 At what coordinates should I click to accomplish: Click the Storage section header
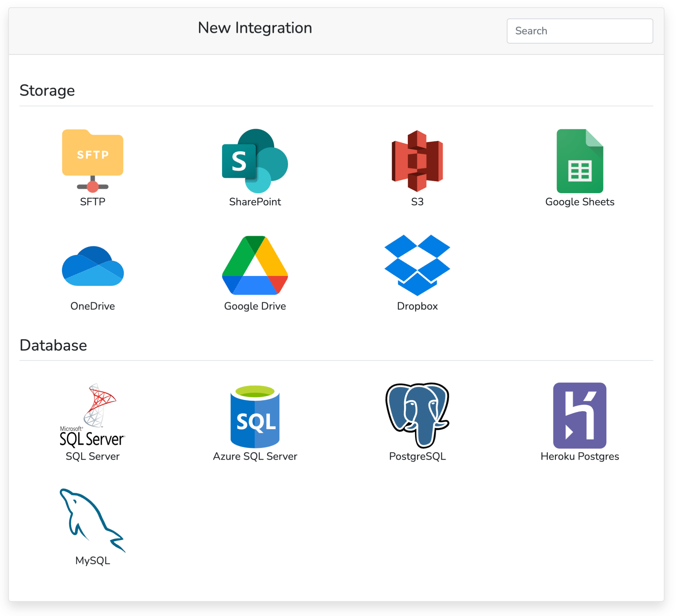pyautogui.click(x=47, y=90)
